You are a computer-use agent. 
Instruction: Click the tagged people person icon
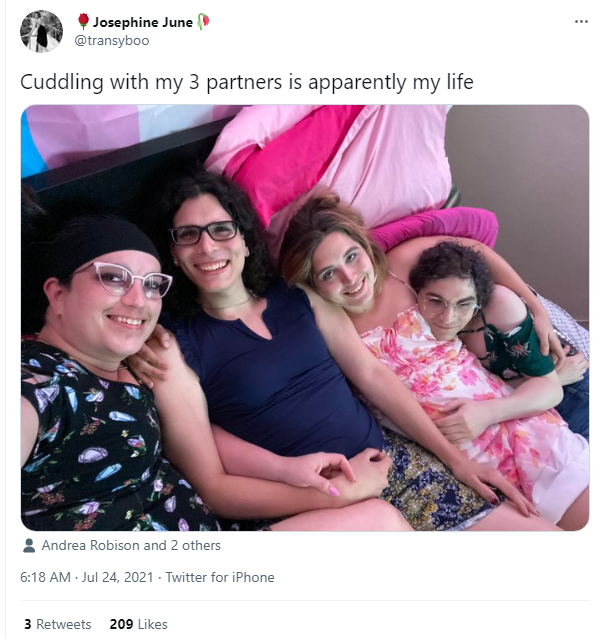(29, 546)
